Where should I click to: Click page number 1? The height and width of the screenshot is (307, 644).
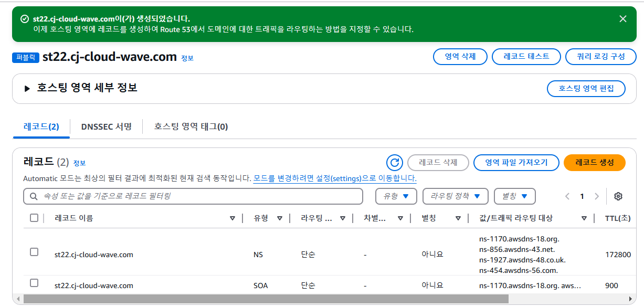(582, 196)
